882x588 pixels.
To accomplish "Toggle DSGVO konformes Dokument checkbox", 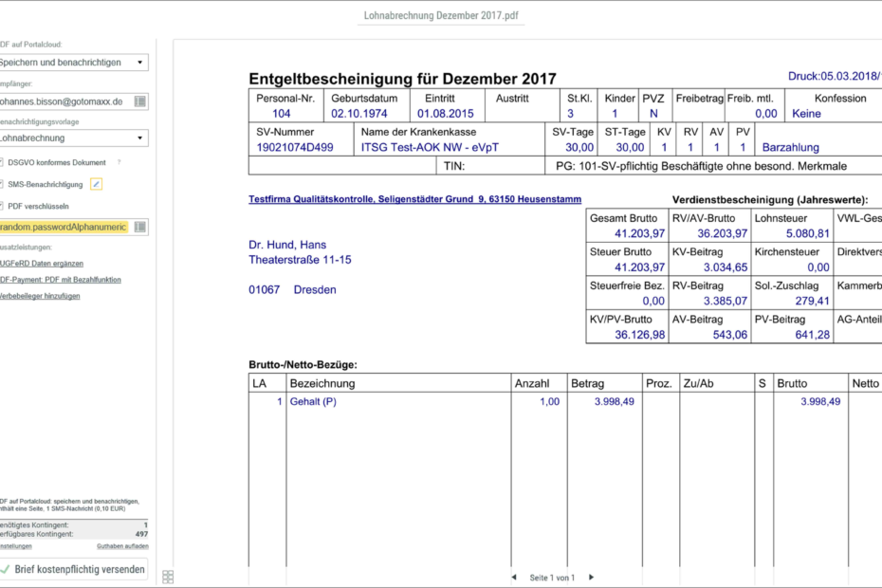I will pyautogui.click(x=1, y=162).
